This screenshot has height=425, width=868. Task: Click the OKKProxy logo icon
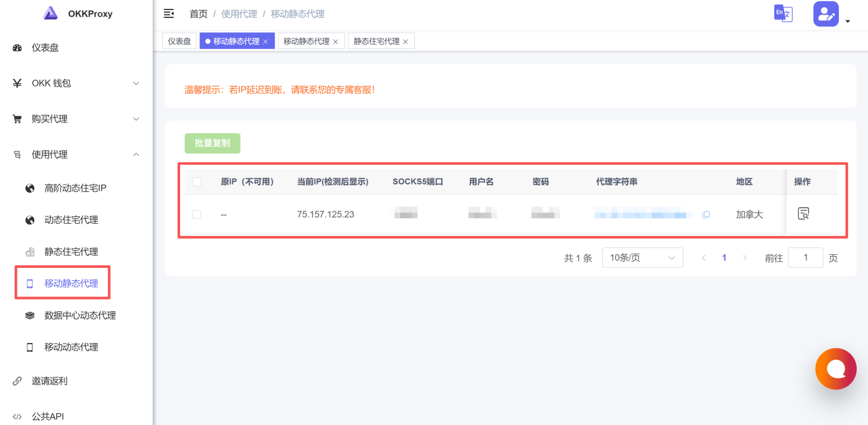pos(51,13)
